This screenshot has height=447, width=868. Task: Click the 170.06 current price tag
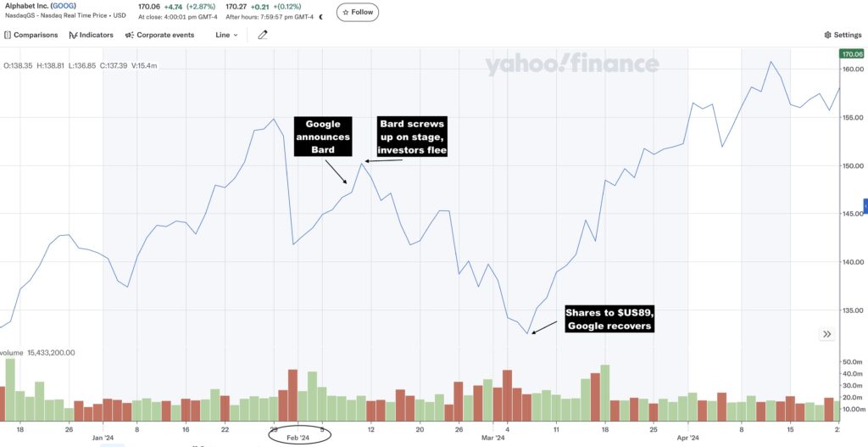tap(852, 53)
